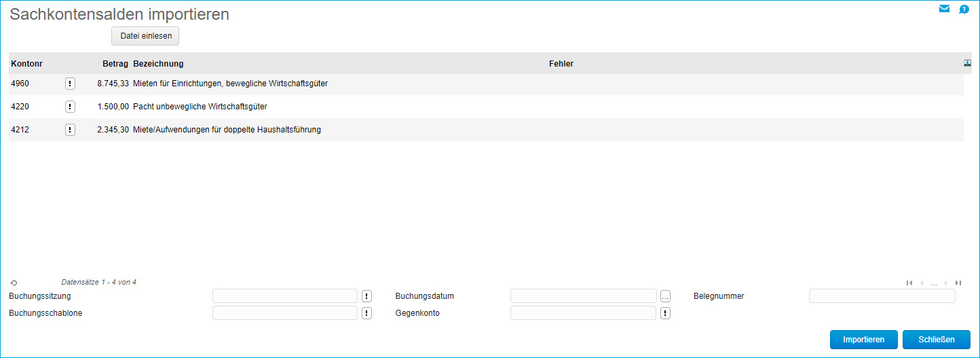This screenshot has width=980, height=358.
Task: Open lookup for Buchungsschablone field
Action: click(x=367, y=313)
